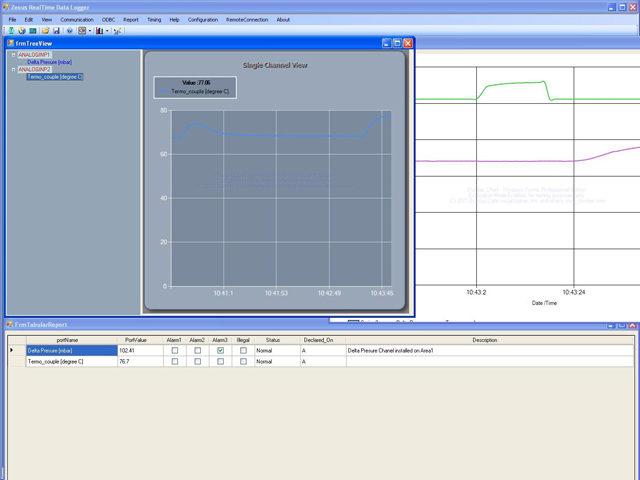The width and height of the screenshot is (640, 480).
Task: Select Delta Presure [mbar] in the tree
Action: pyautogui.click(x=49, y=62)
